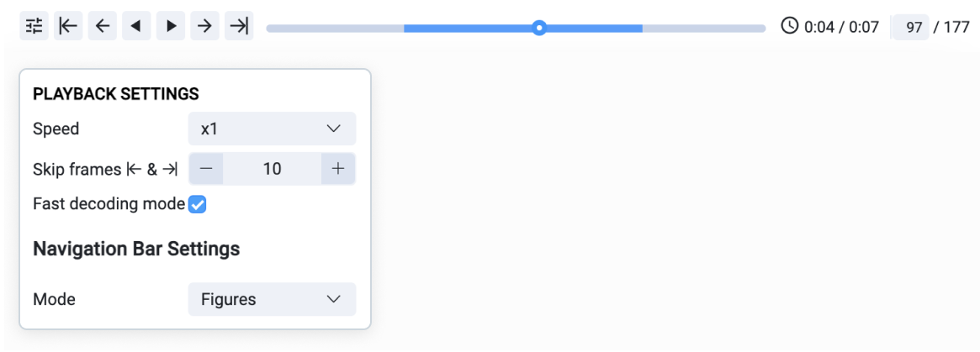Click the Speed dropdown chevron arrow
The image size is (980, 352).
pyautogui.click(x=333, y=129)
